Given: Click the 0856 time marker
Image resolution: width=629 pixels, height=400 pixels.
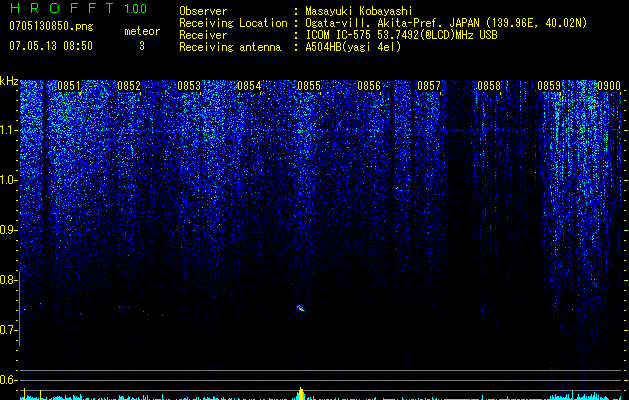Looking at the screenshot, I should click(x=369, y=86).
